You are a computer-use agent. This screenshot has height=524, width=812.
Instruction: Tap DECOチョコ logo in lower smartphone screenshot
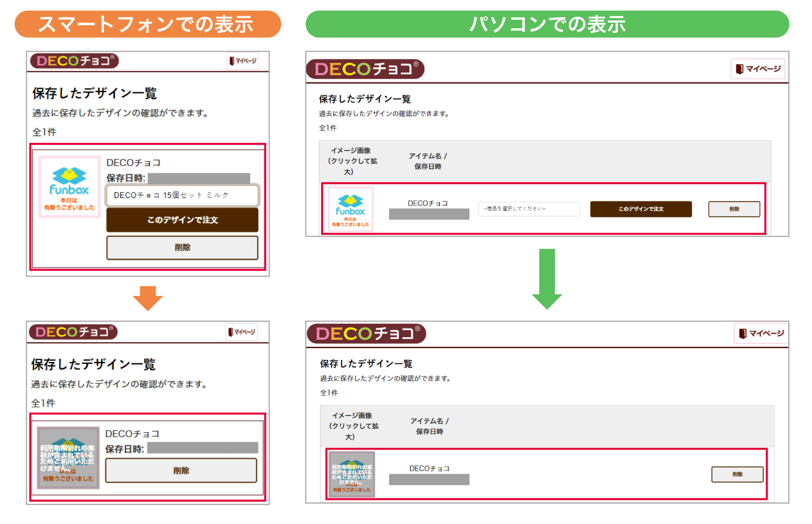(73, 332)
